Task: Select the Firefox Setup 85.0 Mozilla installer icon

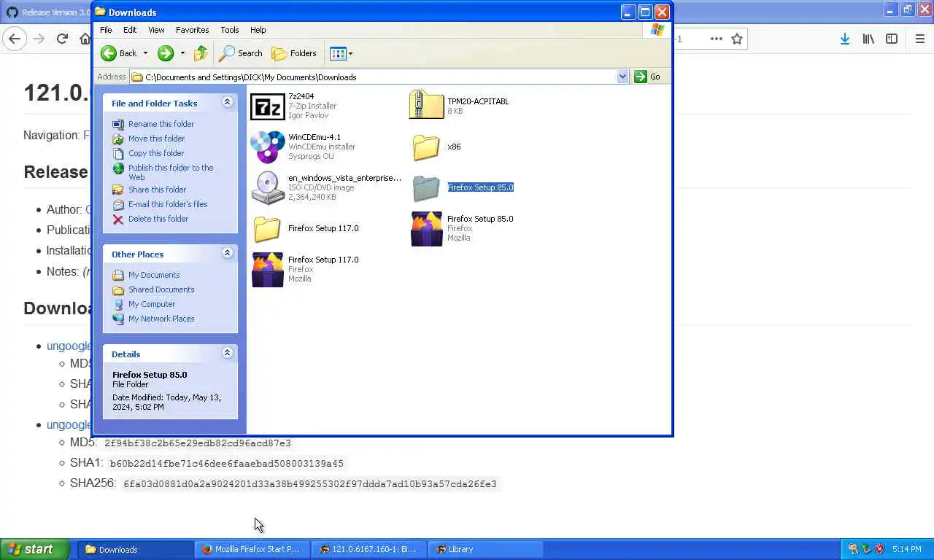Action: coord(426,228)
